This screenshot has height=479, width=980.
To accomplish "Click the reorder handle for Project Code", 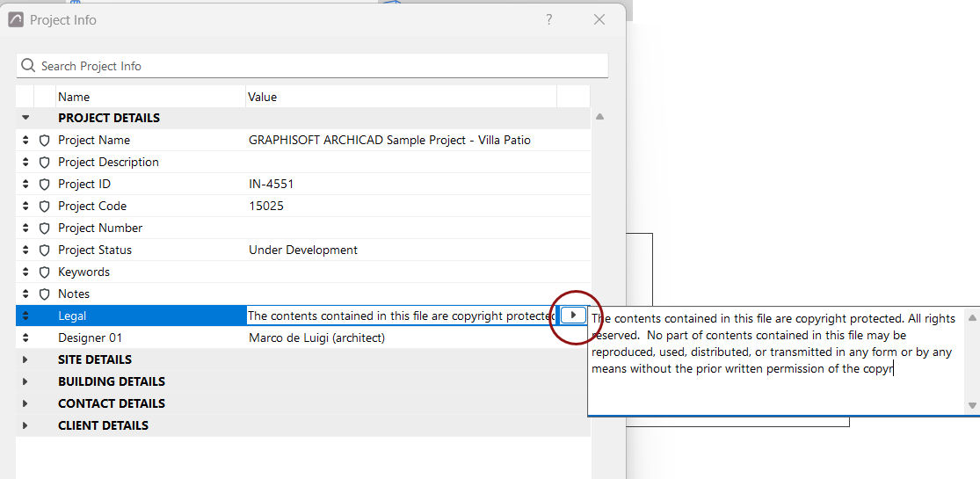I will pyautogui.click(x=25, y=206).
